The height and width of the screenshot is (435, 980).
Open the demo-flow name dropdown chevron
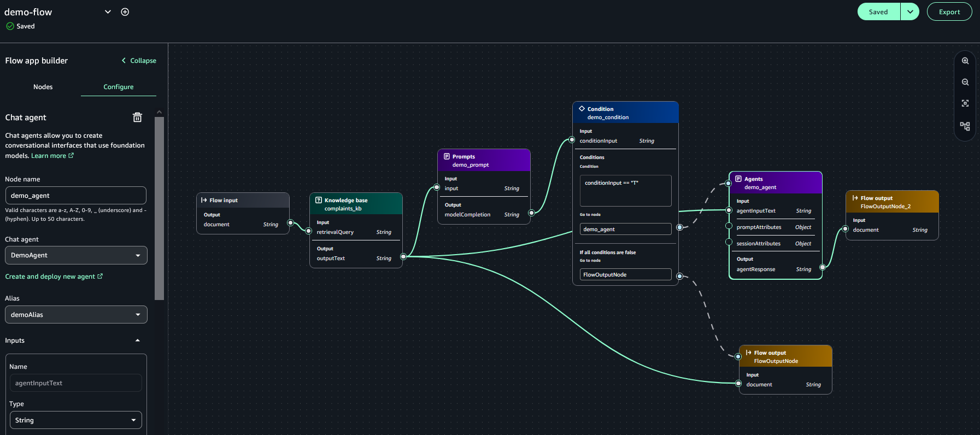click(108, 12)
